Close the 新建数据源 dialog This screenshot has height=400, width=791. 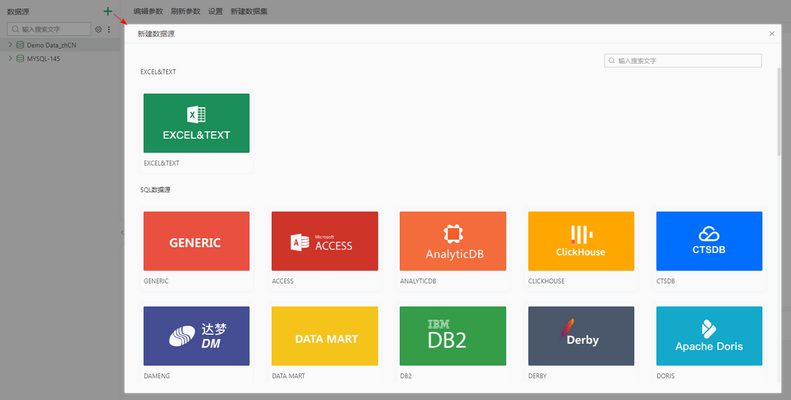(x=771, y=34)
